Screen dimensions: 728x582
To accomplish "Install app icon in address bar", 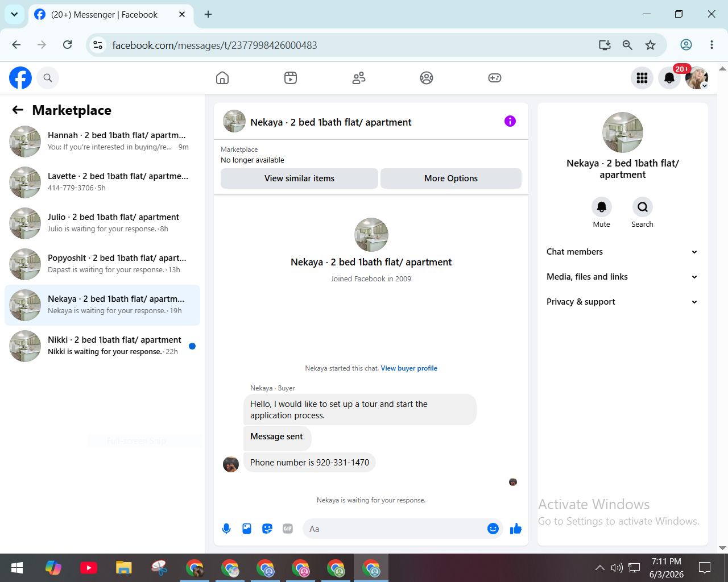I will (x=605, y=45).
